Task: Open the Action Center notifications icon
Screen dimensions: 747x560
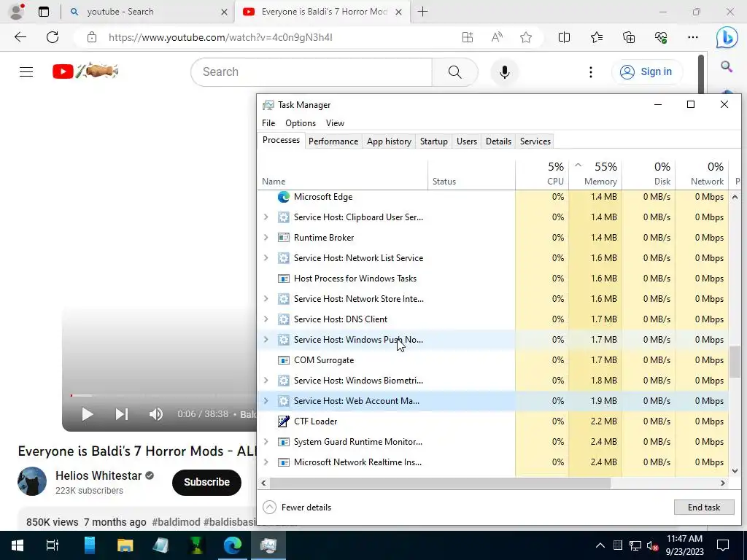Action: [x=723, y=545]
